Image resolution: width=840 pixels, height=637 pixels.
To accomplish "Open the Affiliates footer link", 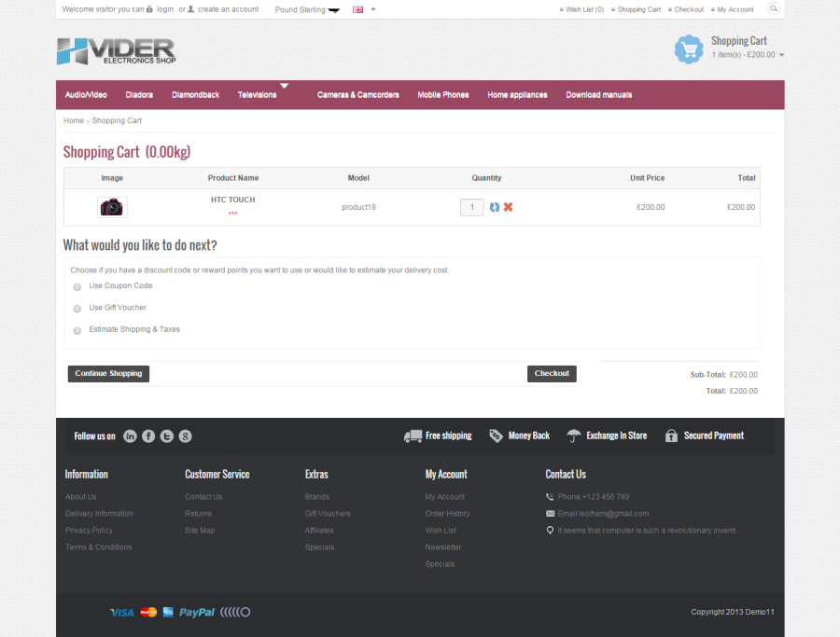I will (x=319, y=531).
